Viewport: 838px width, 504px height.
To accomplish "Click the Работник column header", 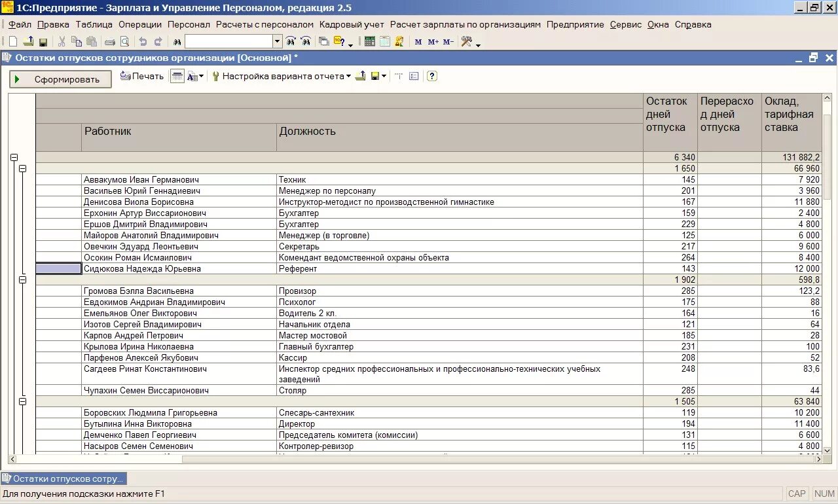I will tap(179, 137).
